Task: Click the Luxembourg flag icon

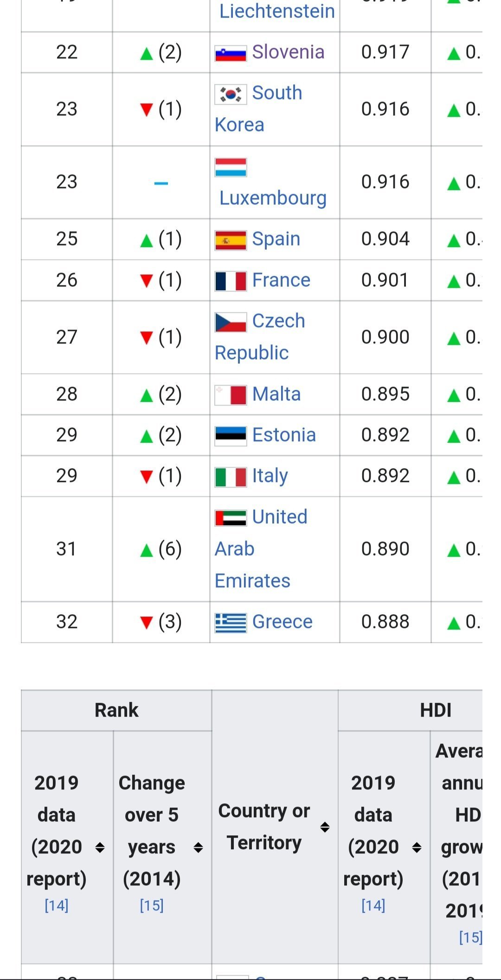Action: point(231,167)
